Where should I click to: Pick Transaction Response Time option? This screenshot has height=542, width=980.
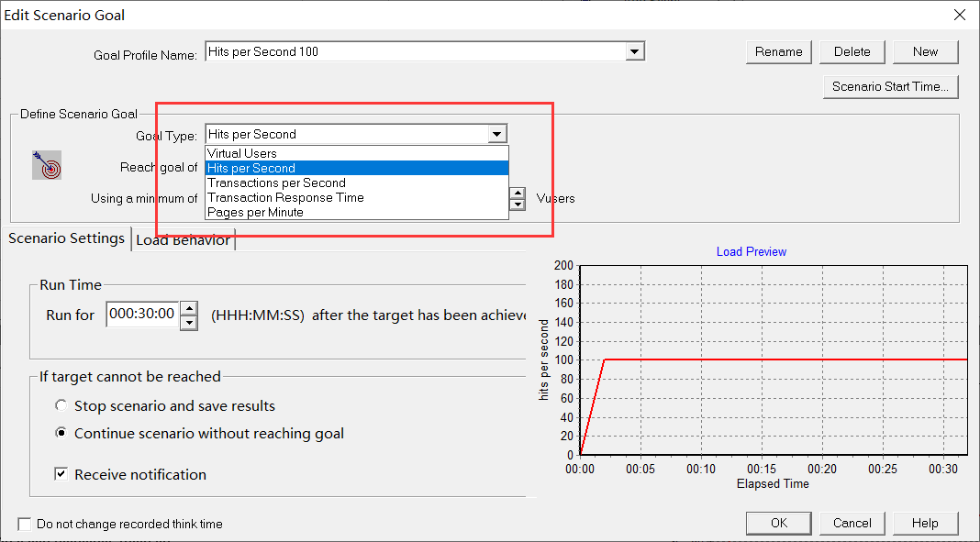pos(285,197)
